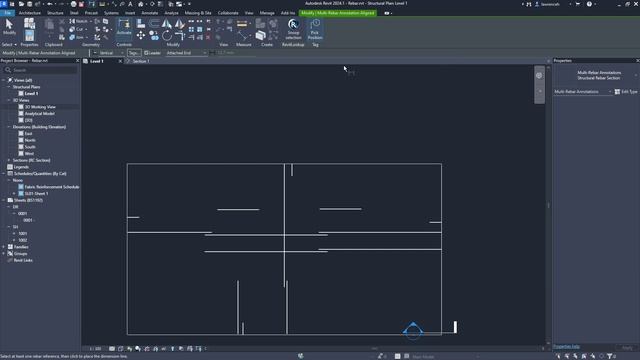Click the Project Browser search field
Image resolution: width=640 pixels, height=360 pixels.
tap(41, 70)
